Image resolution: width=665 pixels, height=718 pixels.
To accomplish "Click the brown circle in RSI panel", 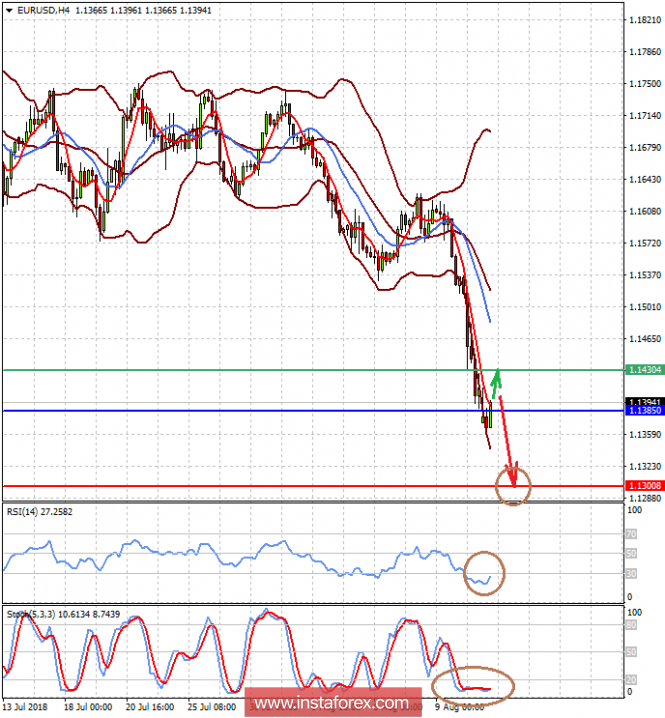I will coord(484,573).
